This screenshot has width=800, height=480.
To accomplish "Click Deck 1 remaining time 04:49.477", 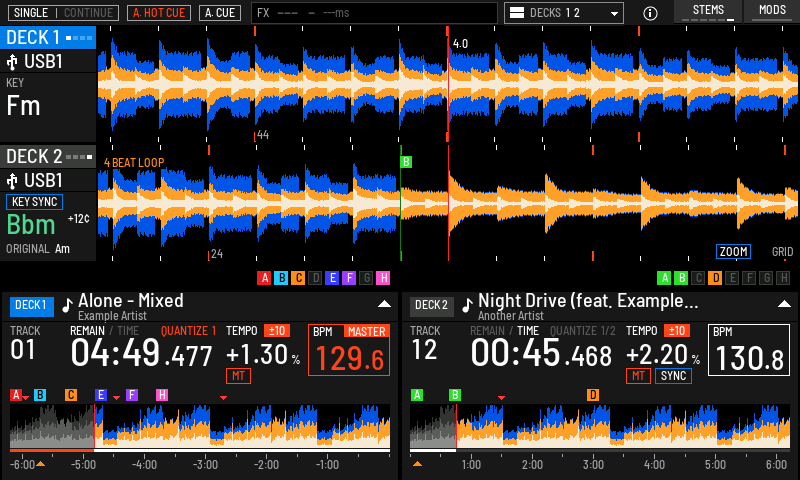I will (141, 354).
